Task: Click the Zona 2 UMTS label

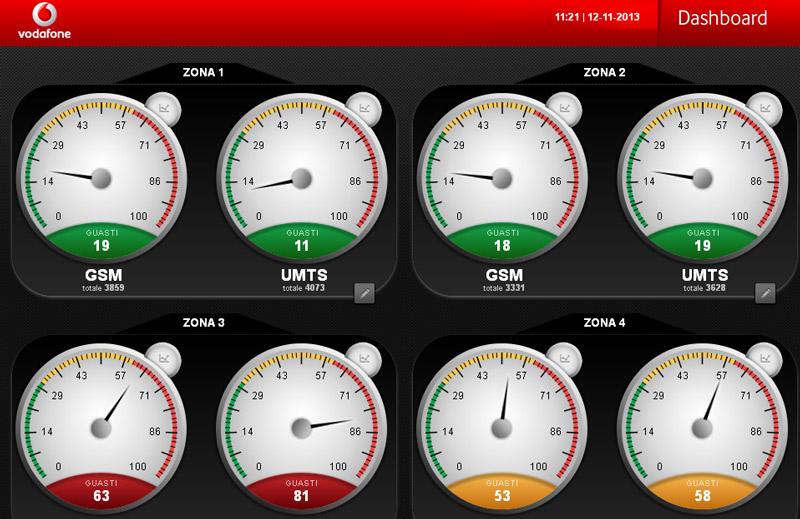Action: [705, 275]
